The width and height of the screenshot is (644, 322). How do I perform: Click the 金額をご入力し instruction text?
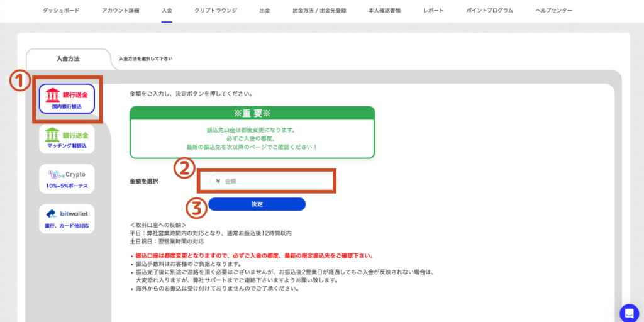coord(191,94)
